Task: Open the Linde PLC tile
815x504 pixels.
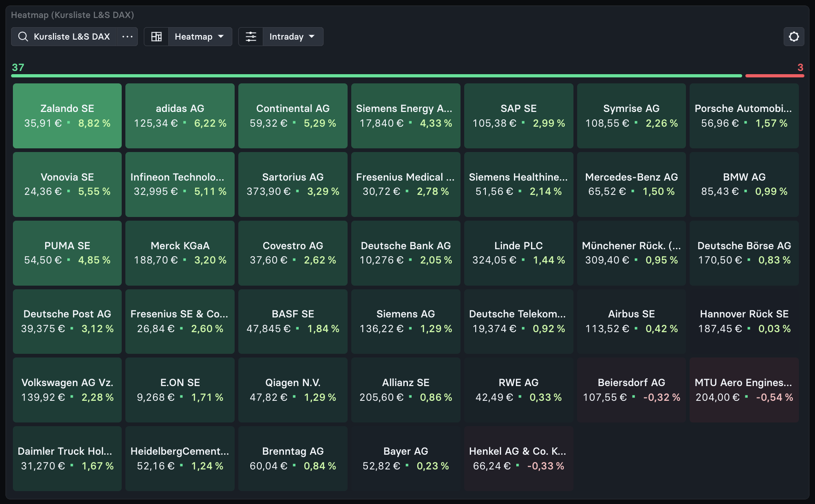Action: tap(519, 253)
